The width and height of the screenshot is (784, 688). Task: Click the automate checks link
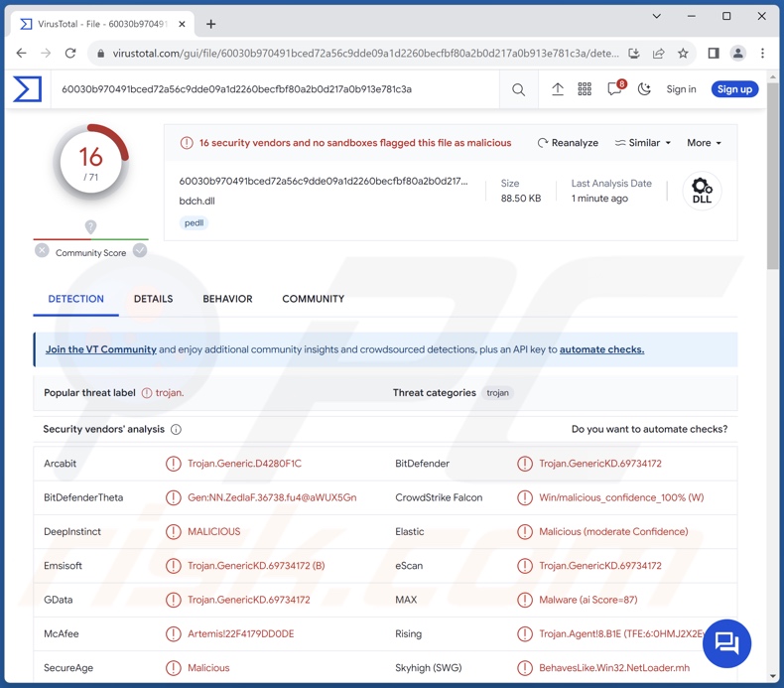click(601, 349)
